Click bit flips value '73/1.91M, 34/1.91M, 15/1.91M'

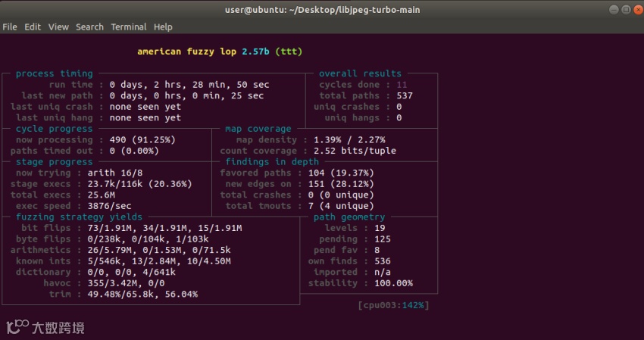coord(164,228)
